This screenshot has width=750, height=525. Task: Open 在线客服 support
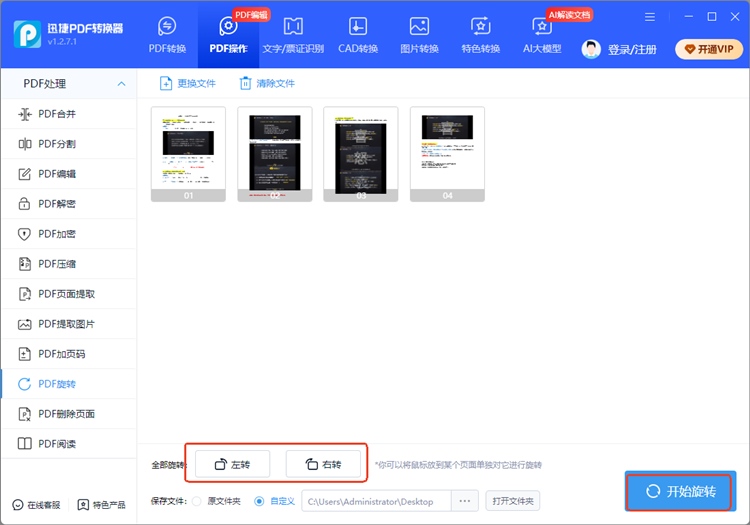tap(37, 505)
